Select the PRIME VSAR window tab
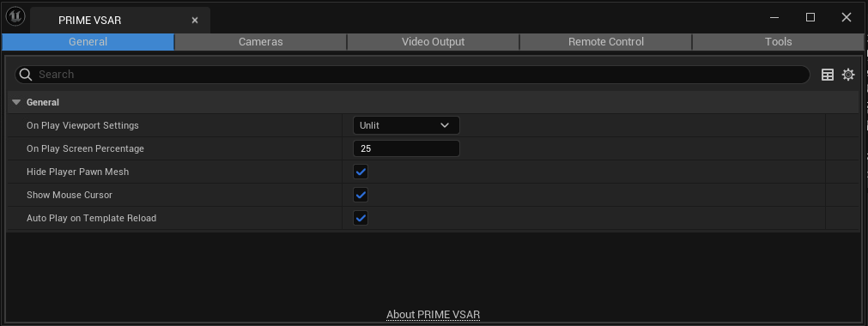868x326 pixels. [120, 21]
